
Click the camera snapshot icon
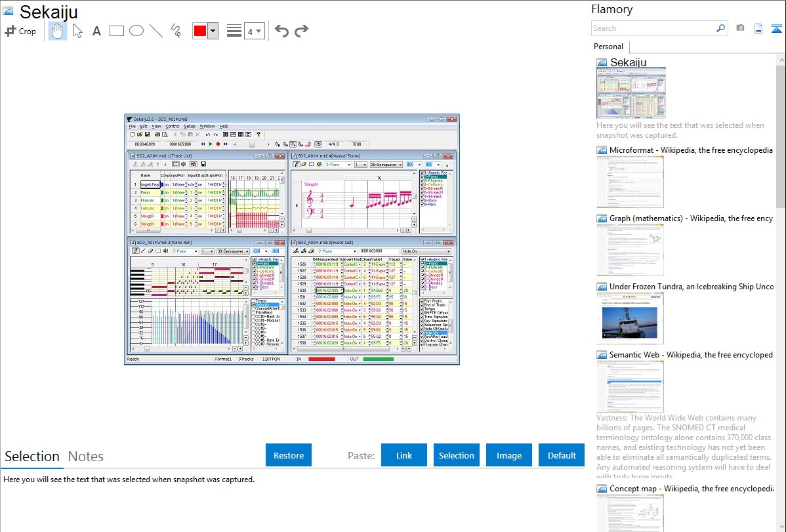click(x=740, y=28)
